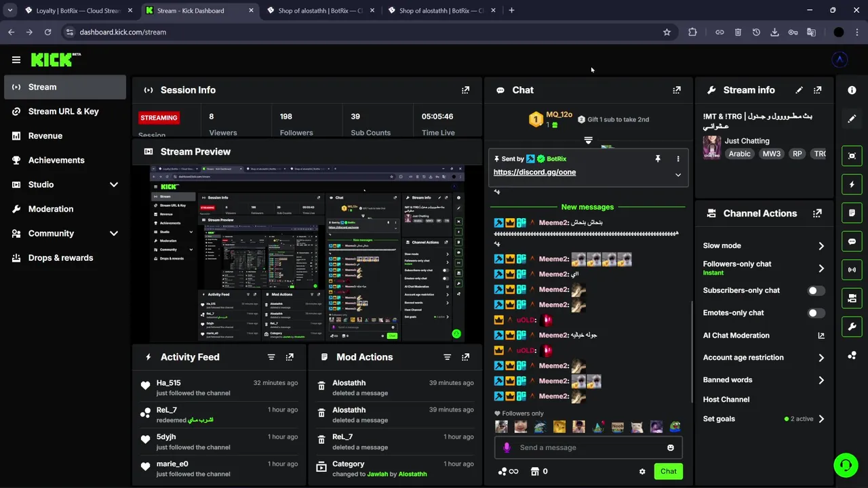Click the purple microphone icon in message box
Viewport: 868px width, 488px height.
(507, 447)
